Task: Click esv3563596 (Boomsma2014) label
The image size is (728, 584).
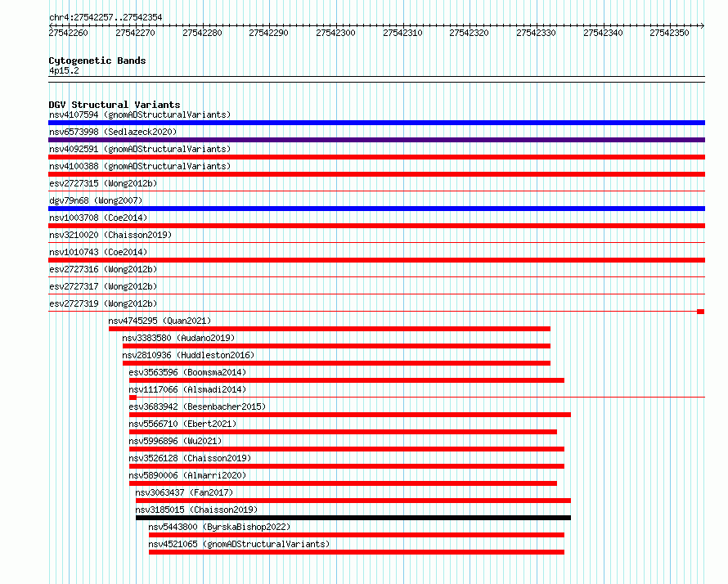Action: tap(187, 372)
